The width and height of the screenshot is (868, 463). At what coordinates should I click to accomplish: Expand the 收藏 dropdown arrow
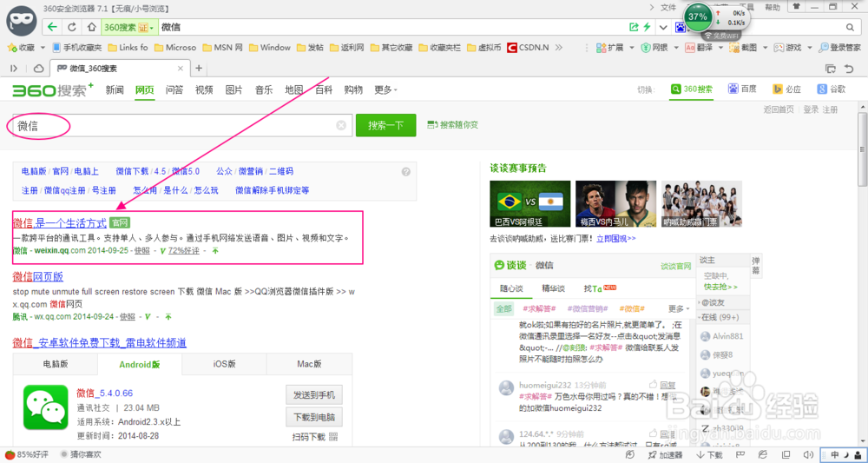coord(43,48)
